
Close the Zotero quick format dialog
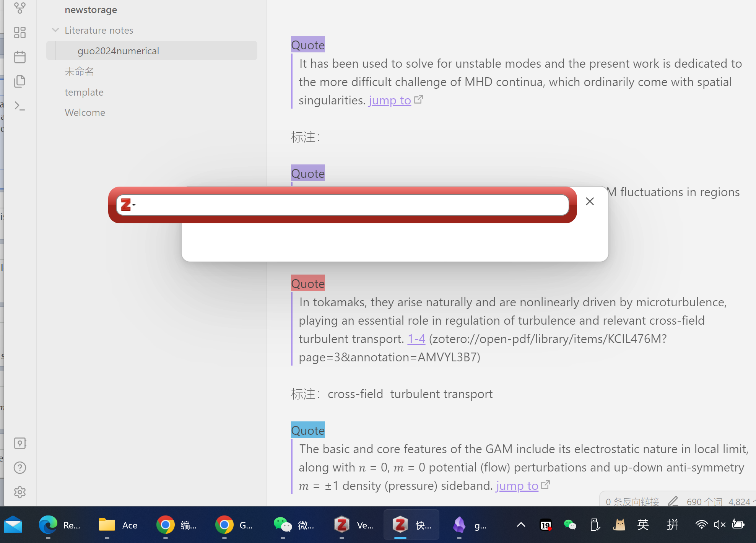[590, 202]
